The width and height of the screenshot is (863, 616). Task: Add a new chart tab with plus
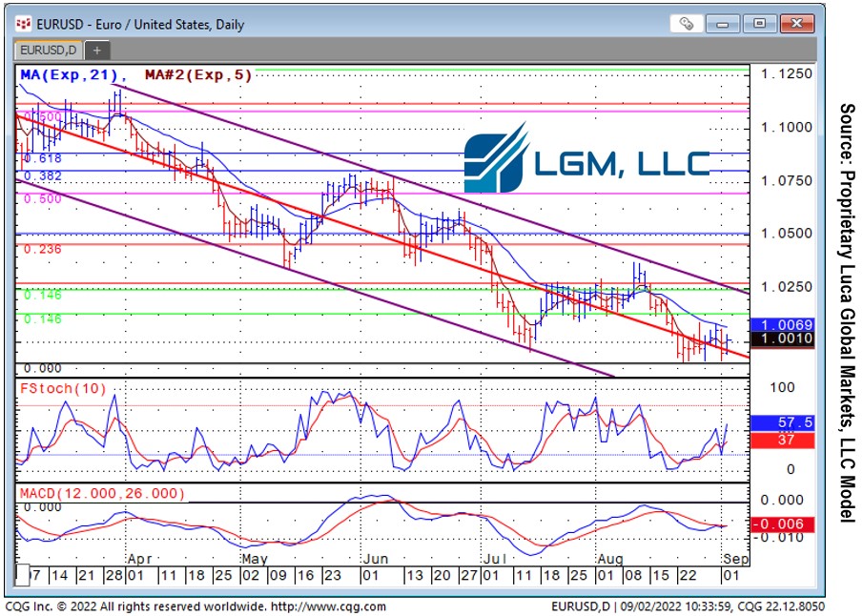[97, 51]
